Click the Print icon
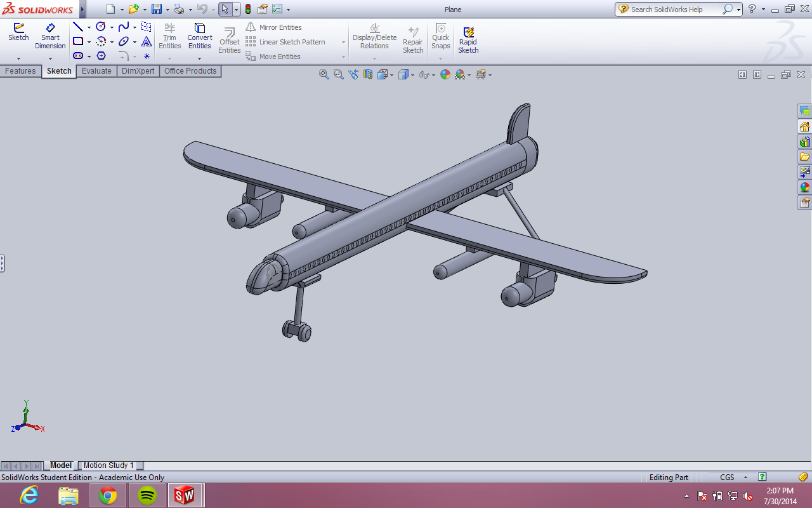 pos(179,9)
